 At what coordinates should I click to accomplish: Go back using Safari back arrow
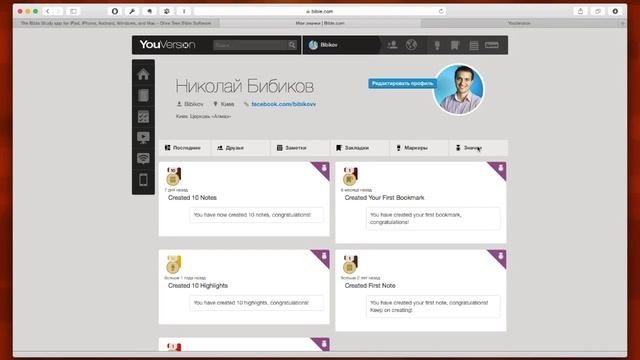[x=48, y=11]
